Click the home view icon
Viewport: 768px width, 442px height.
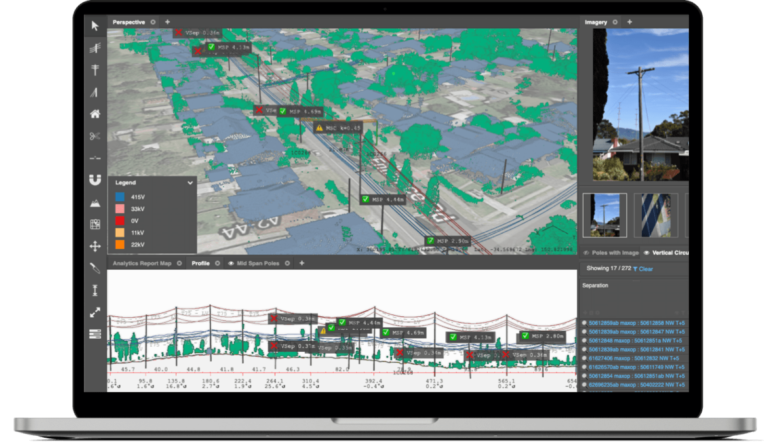pos(95,114)
